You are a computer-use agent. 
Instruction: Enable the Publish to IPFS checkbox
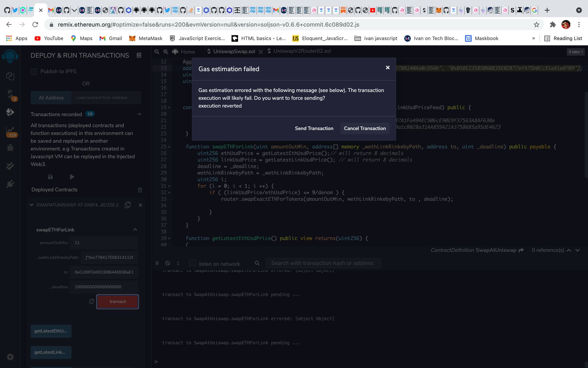[x=34, y=71]
